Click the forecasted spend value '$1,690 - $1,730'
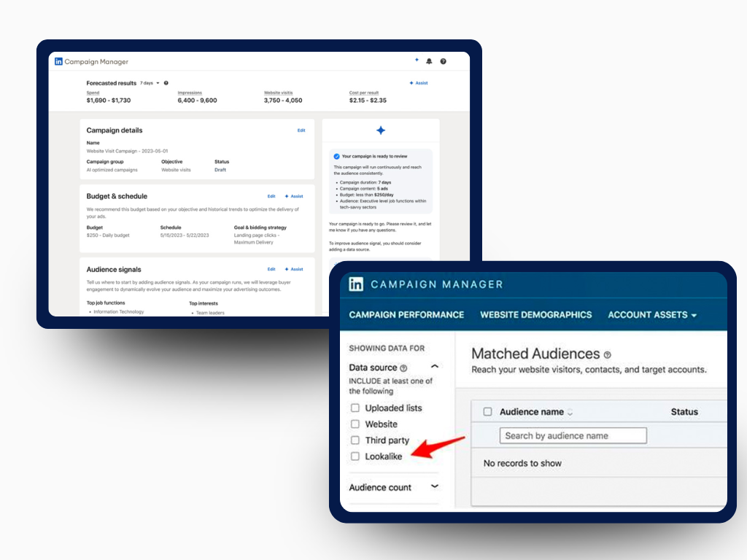 109,101
